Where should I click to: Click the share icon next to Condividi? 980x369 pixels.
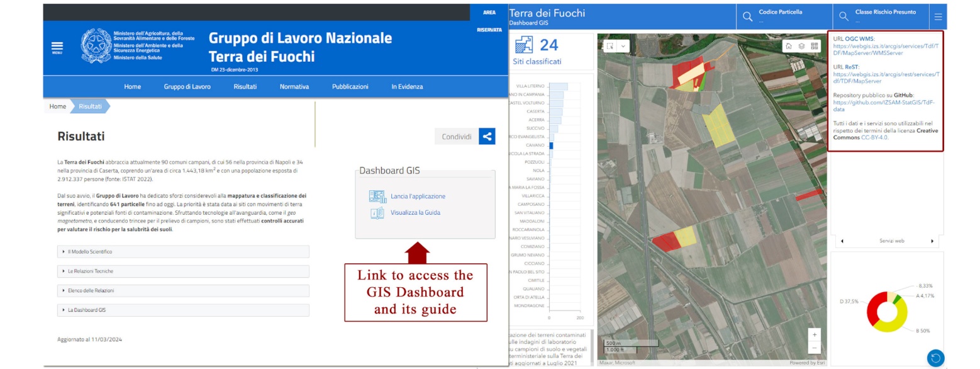(487, 137)
